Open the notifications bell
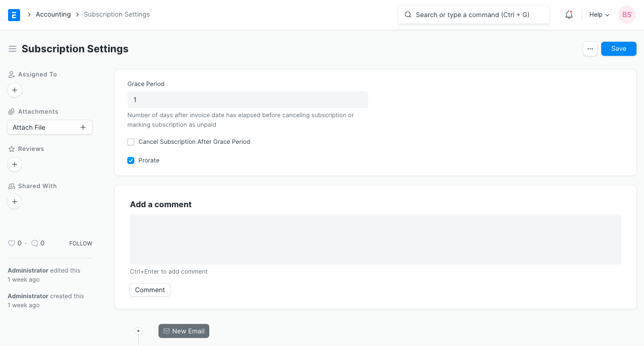The width and height of the screenshot is (644, 346). (569, 15)
